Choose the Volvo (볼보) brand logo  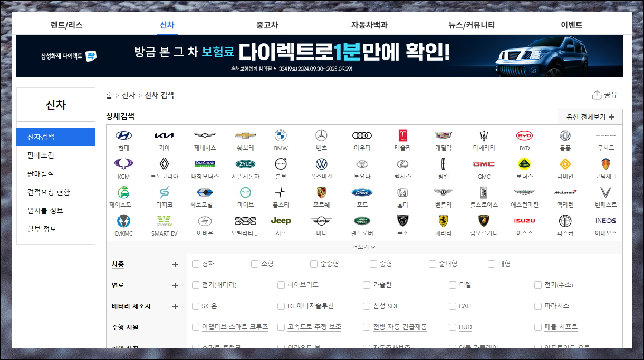pos(281,164)
